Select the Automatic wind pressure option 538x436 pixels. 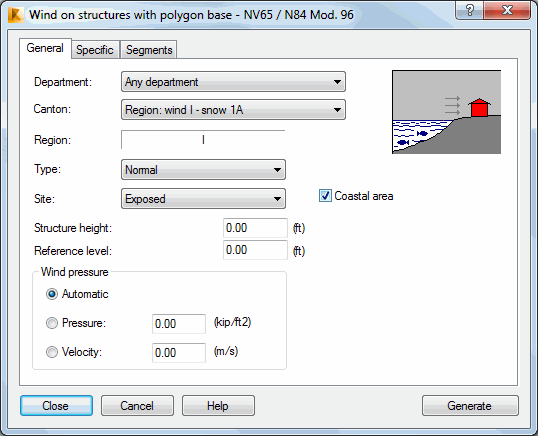click(52, 294)
